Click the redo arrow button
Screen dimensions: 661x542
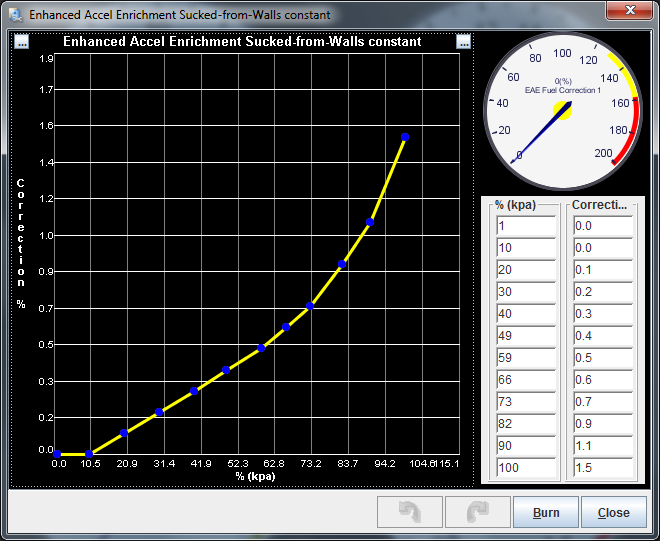click(477, 512)
